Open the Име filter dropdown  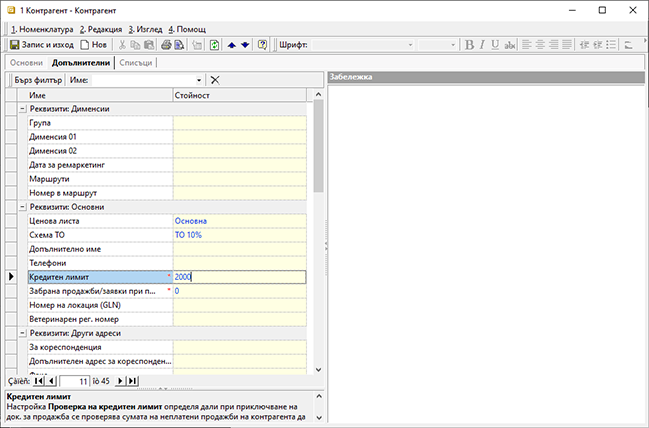(x=199, y=79)
